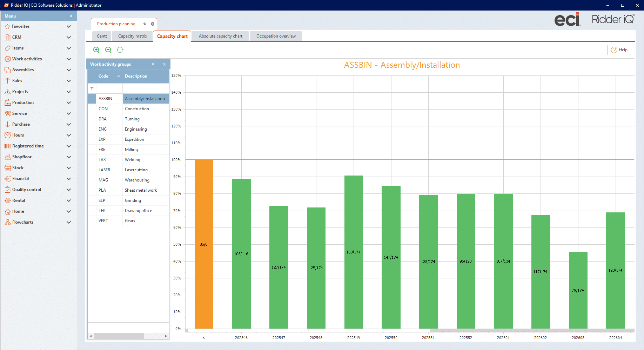Expand the CRM menu section

point(69,37)
